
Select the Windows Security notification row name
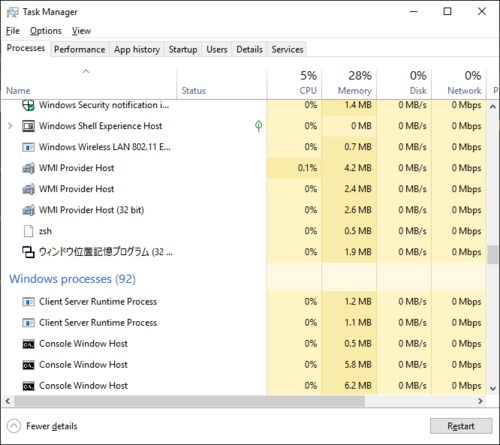click(x=104, y=105)
